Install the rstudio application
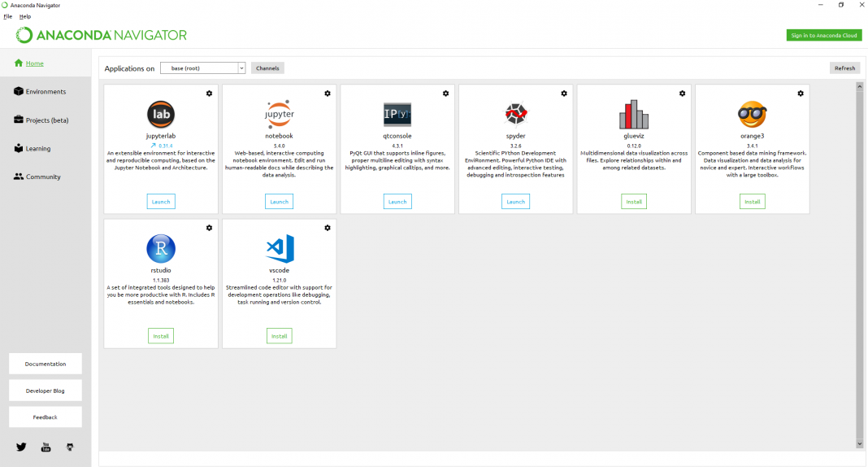Viewport: 868px width, 467px height. [161, 336]
